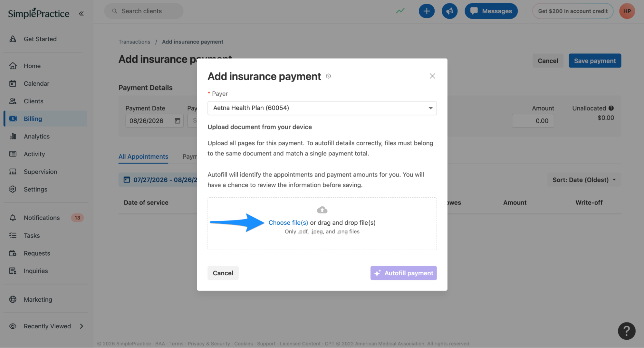
Task: Expand Recently Viewed chevron
Action: click(82, 326)
